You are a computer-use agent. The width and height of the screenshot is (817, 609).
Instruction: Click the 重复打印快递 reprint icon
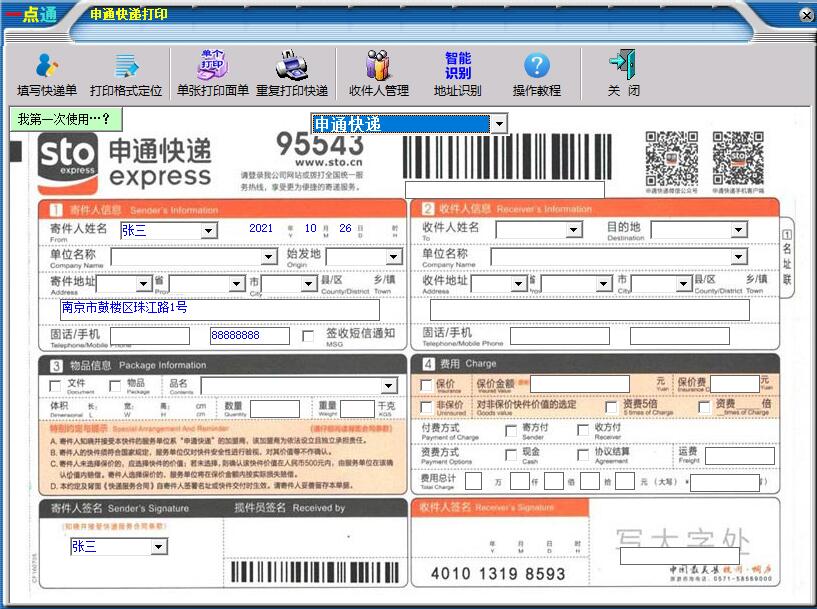tap(291, 72)
